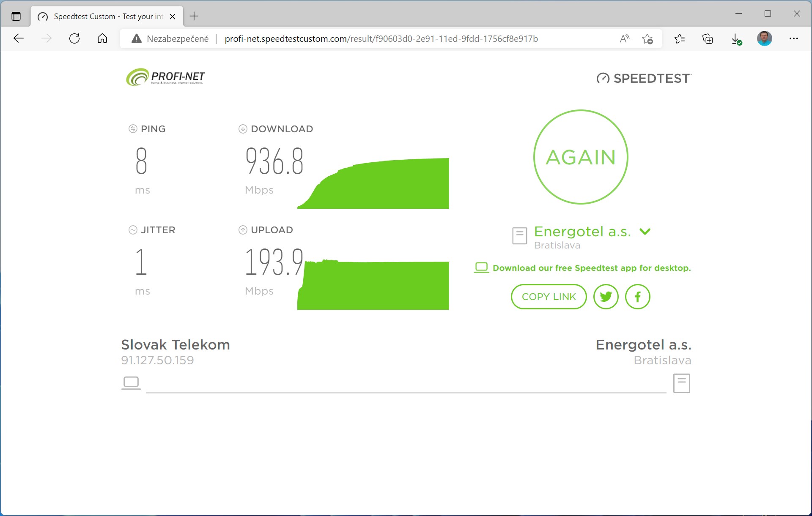Open the Downloads icon in toolbar
The height and width of the screenshot is (516, 812).
pos(736,39)
